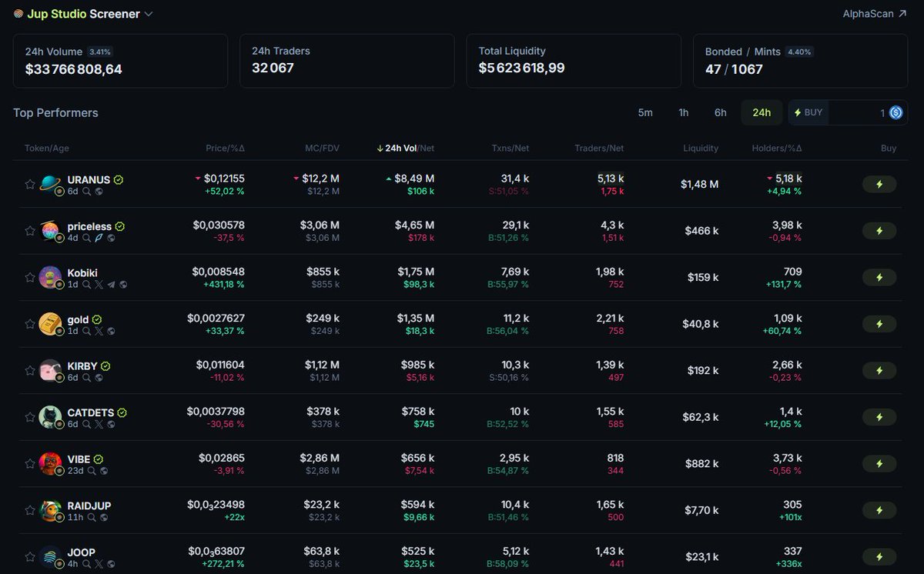Open the RAIDJUP token name
The image size is (924, 574).
89,506
